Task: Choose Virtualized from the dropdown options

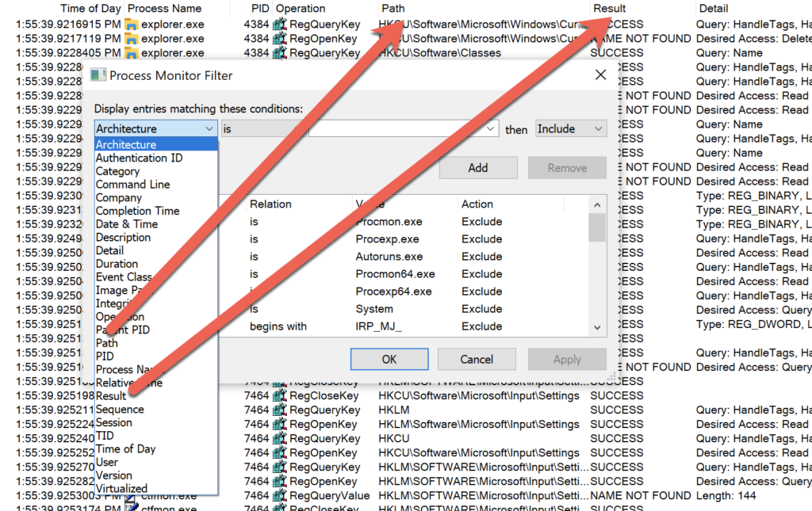Action: 121,489
